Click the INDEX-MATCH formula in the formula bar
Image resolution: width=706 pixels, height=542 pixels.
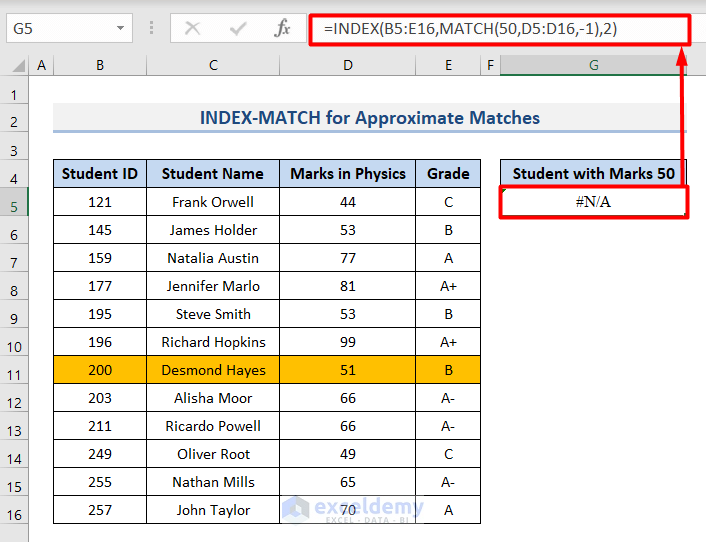470,29
